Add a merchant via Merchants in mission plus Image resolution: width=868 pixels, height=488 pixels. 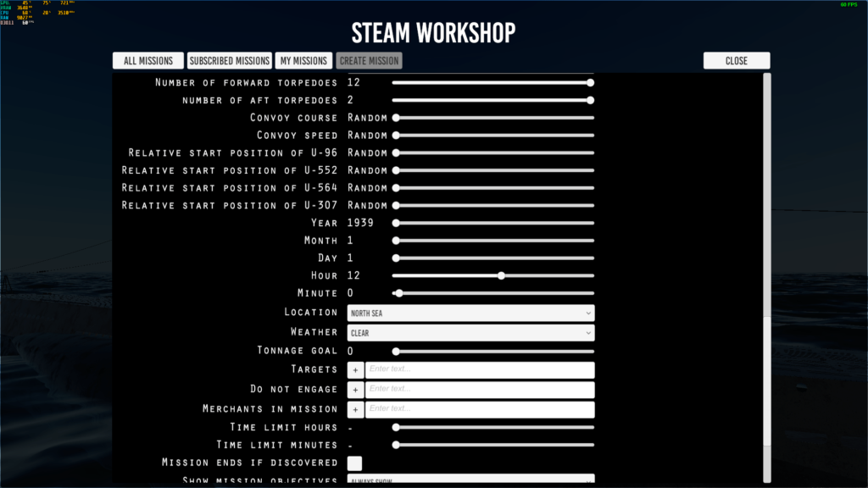355,410
